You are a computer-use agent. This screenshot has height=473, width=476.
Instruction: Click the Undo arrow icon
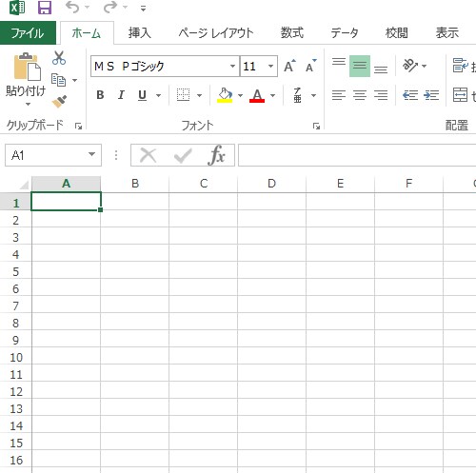coord(72,7)
